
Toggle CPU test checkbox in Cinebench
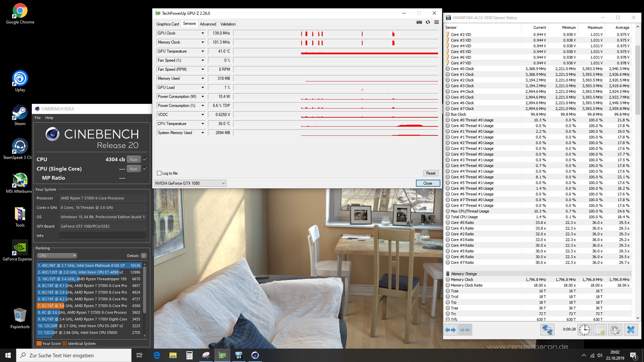point(145,159)
